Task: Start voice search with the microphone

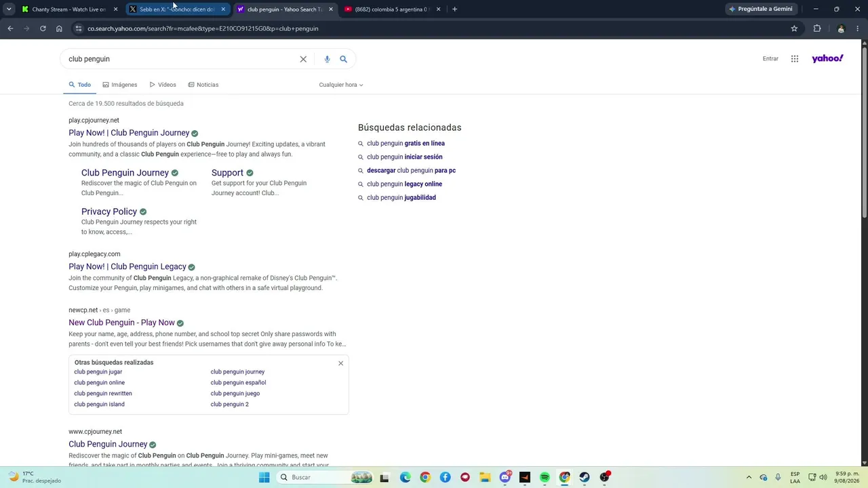Action: (327, 59)
